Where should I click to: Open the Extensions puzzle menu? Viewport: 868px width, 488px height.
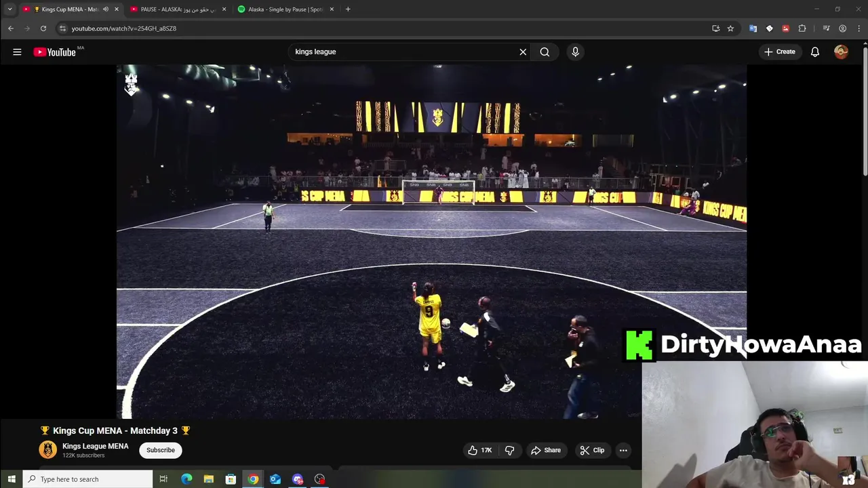click(x=802, y=28)
